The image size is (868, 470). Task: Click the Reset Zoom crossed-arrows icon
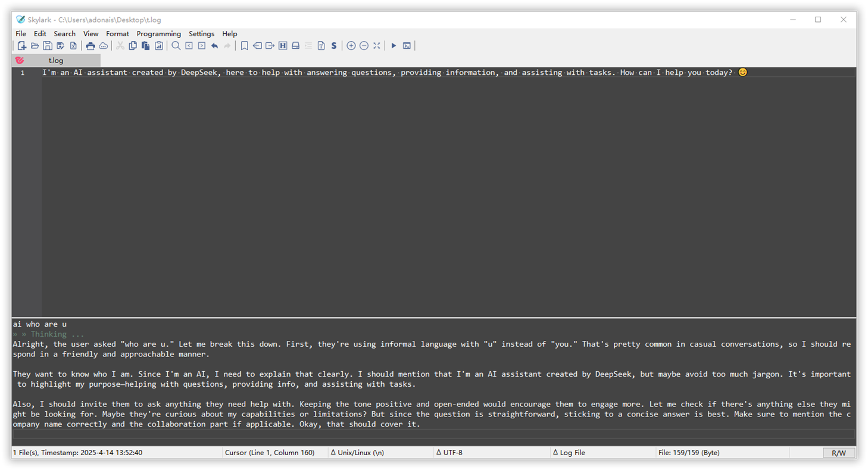tap(376, 46)
